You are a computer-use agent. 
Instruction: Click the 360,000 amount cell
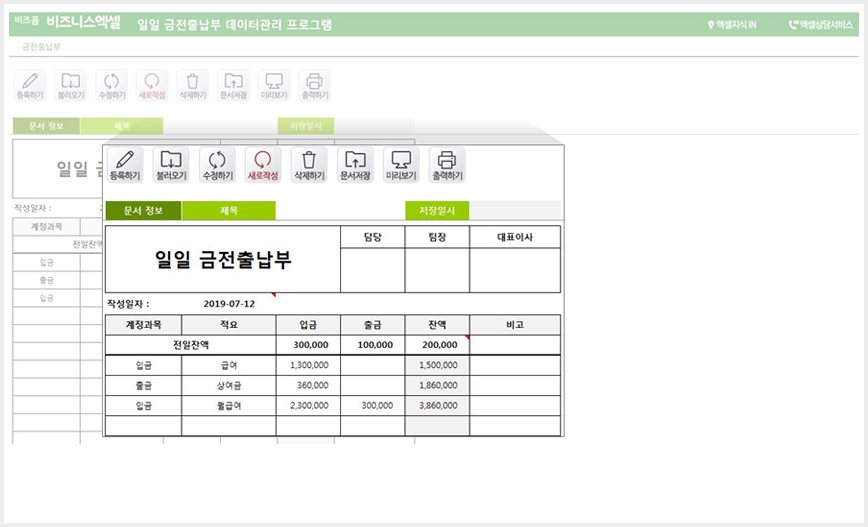[308, 385]
